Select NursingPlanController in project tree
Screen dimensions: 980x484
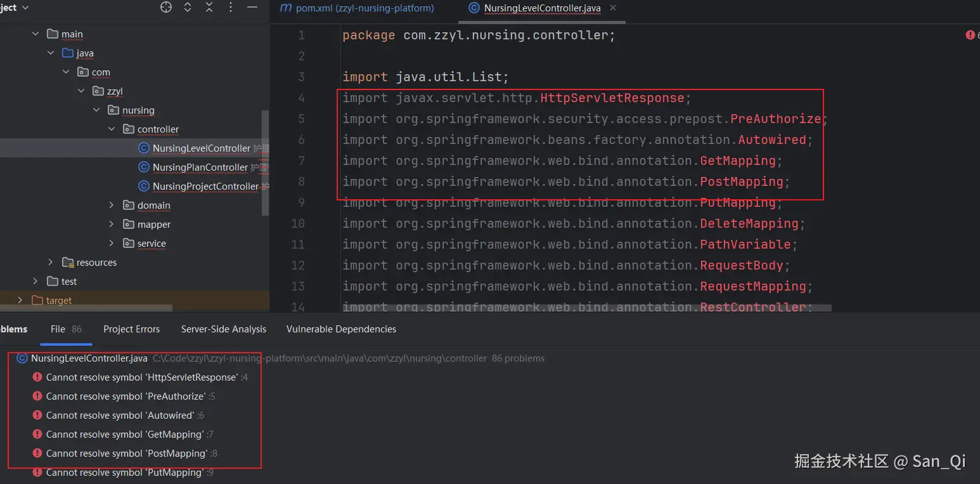click(200, 167)
